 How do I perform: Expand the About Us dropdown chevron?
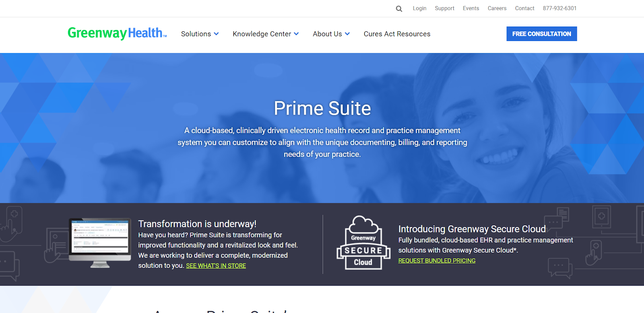(x=347, y=34)
